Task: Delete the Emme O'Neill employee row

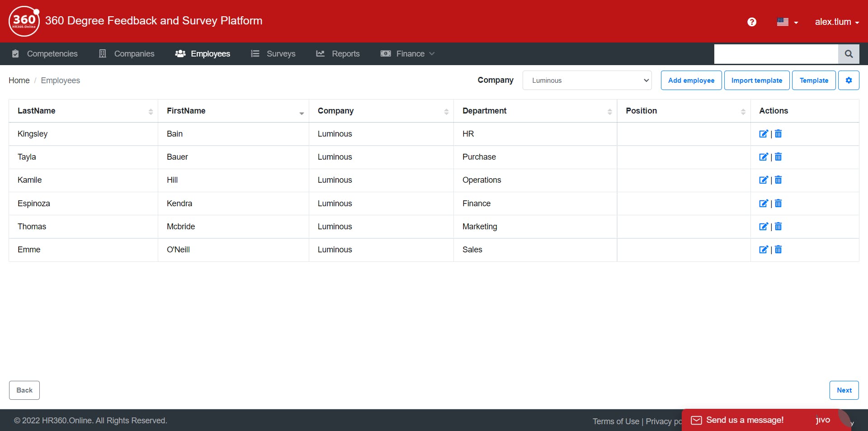Action: pos(778,250)
